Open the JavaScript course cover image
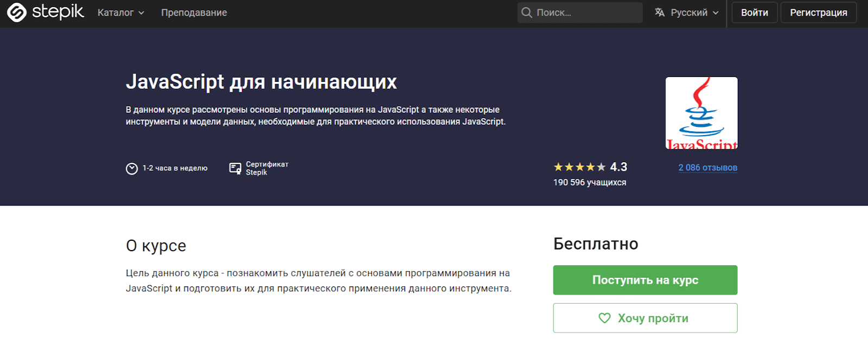868x339 pixels. tap(701, 113)
